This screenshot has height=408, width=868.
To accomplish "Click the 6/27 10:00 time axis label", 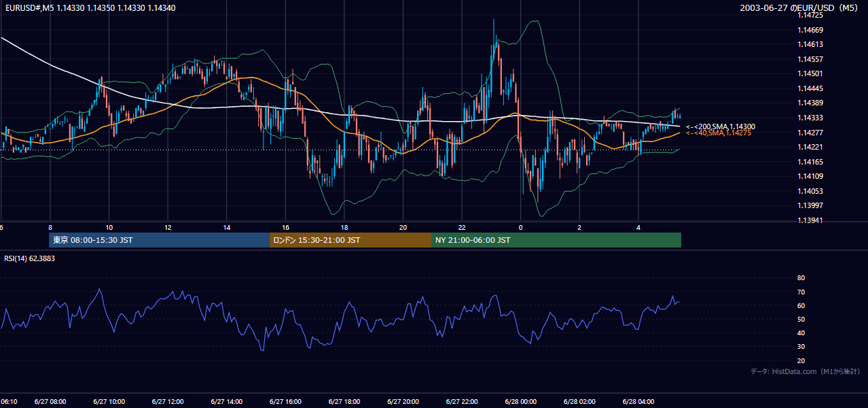I will tap(109, 402).
